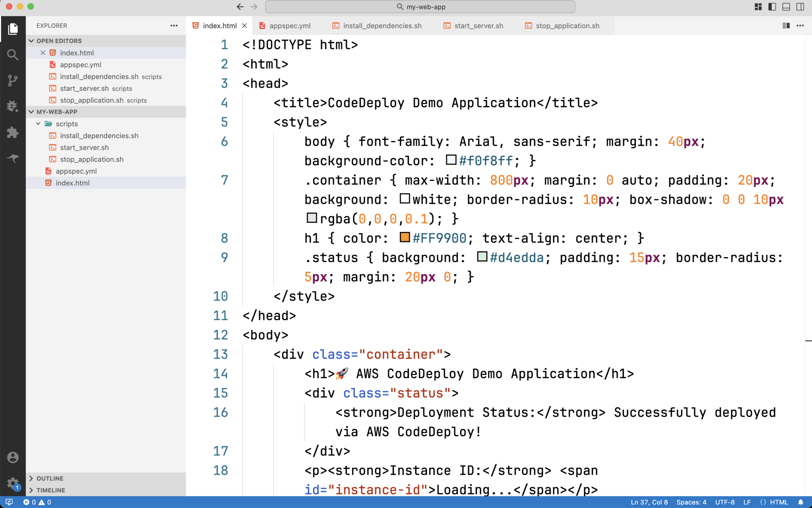Image resolution: width=812 pixels, height=508 pixels.
Task: Open the Manage settings gear icon
Action: [13, 483]
